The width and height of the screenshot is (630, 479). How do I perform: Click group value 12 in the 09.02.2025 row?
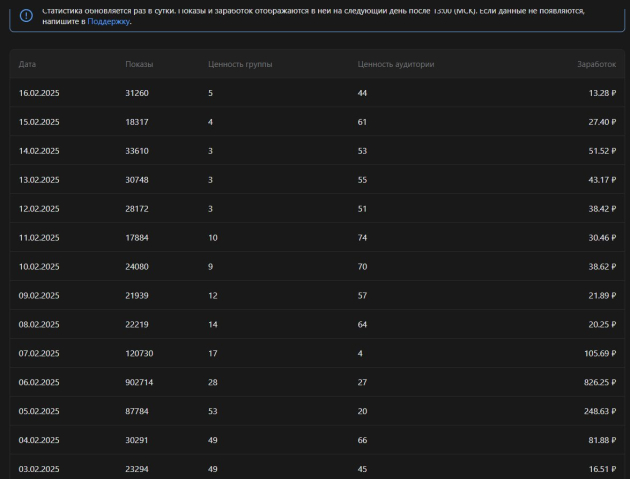coord(213,296)
